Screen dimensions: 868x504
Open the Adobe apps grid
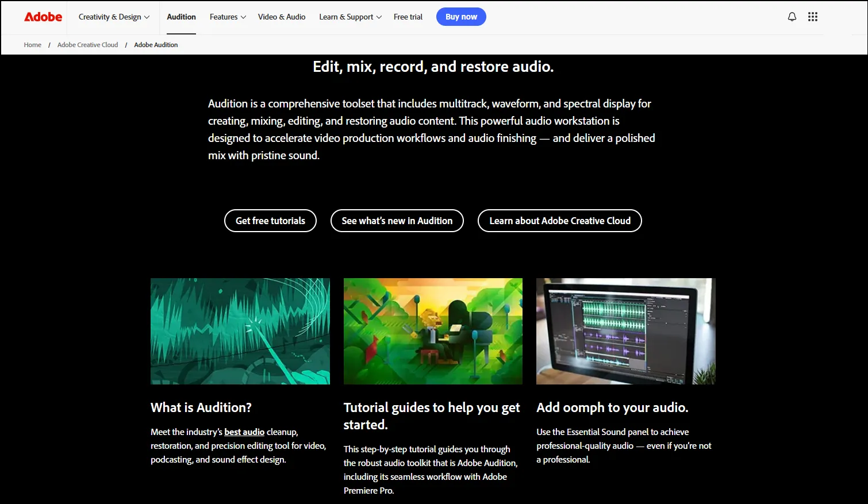[813, 17]
